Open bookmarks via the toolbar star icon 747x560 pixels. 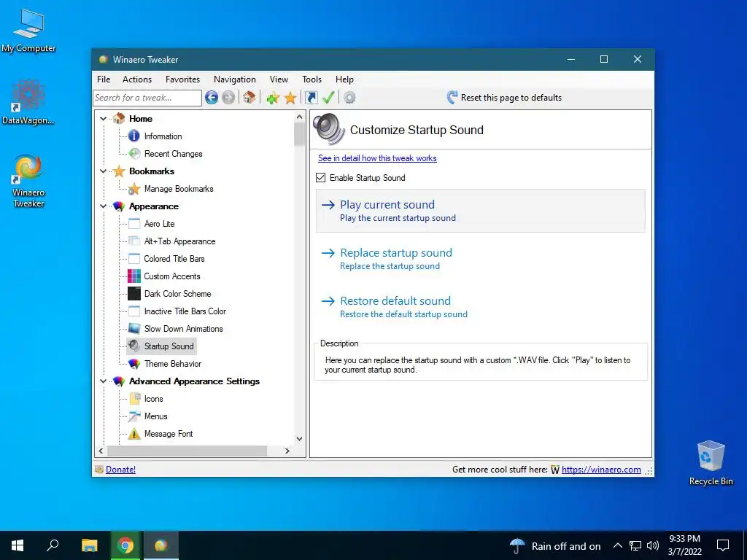pos(290,98)
